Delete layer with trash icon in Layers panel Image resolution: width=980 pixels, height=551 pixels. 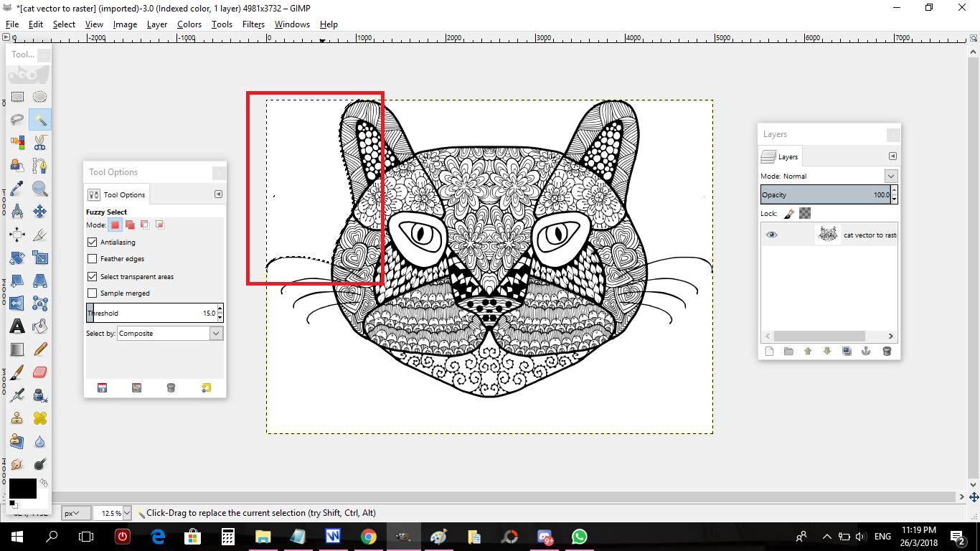point(887,352)
